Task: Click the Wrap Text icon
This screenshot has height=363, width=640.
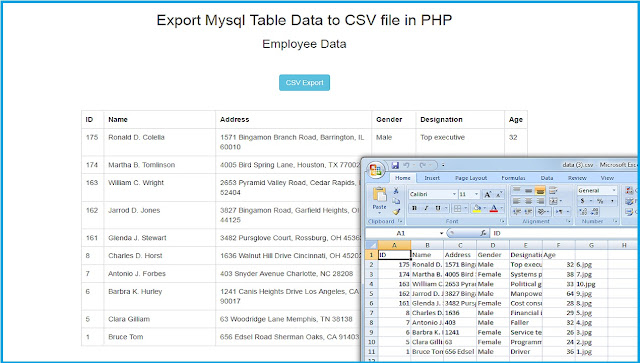Action: (553, 190)
